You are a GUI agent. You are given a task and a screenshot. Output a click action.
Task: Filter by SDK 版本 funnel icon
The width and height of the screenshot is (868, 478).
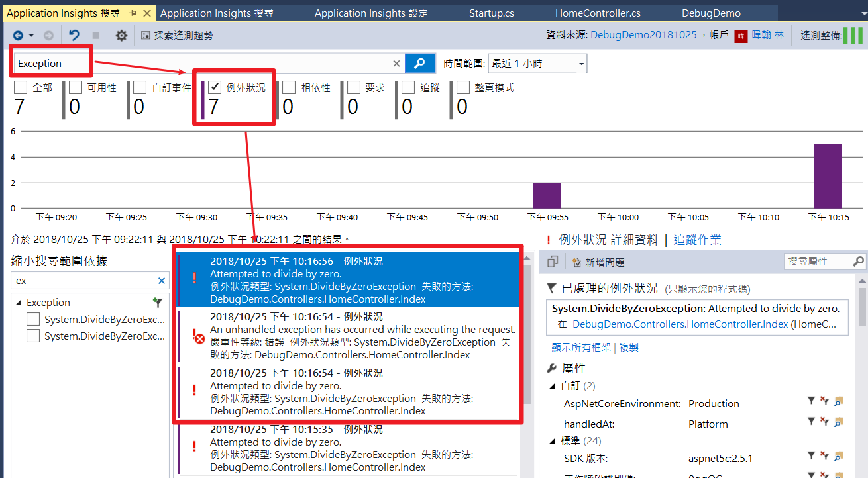(811, 455)
